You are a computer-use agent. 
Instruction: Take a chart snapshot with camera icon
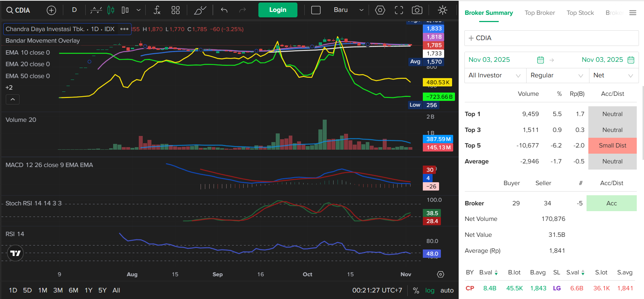tap(417, 10)
